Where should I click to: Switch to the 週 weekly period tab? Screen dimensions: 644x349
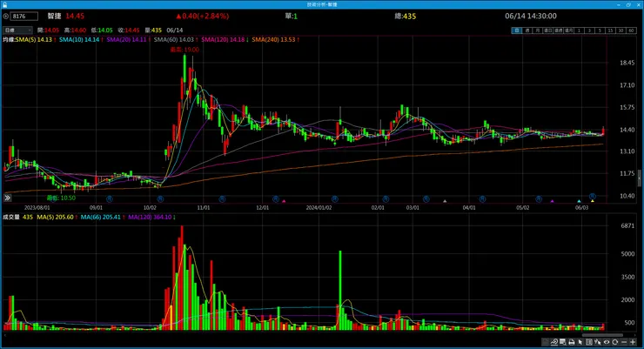click(x=527, y=30)
